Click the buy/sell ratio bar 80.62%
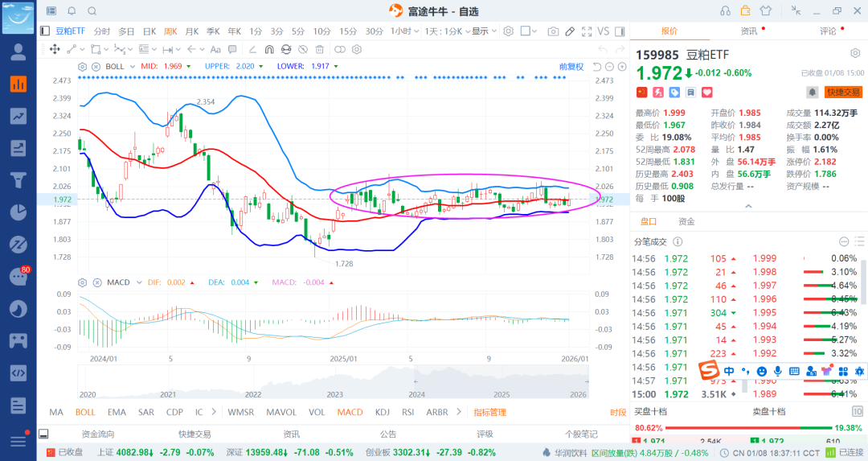The width and height of the screenshot is (868, 461). (x=749, y=428)
